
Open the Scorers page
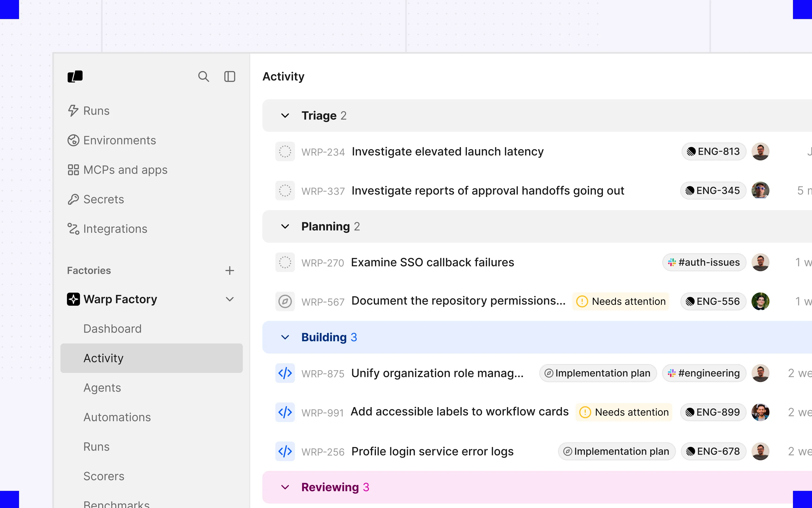tap(104, 476)
